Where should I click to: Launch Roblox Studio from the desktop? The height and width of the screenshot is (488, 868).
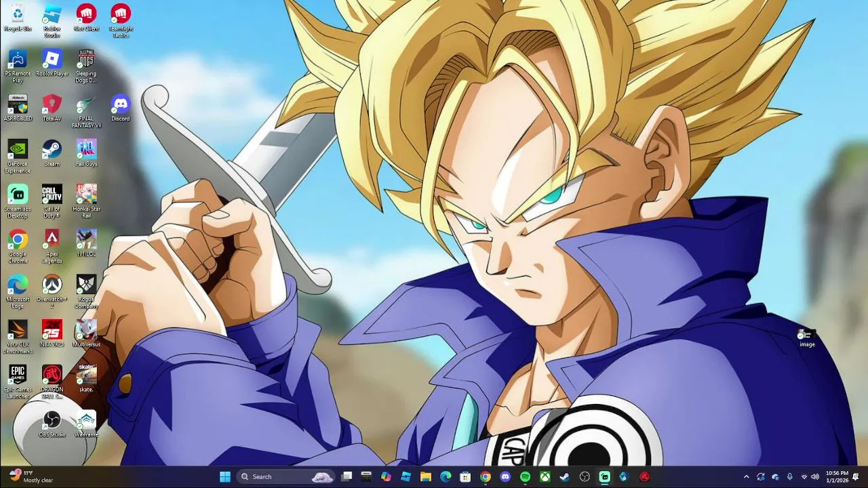click(x=52, y=21)
